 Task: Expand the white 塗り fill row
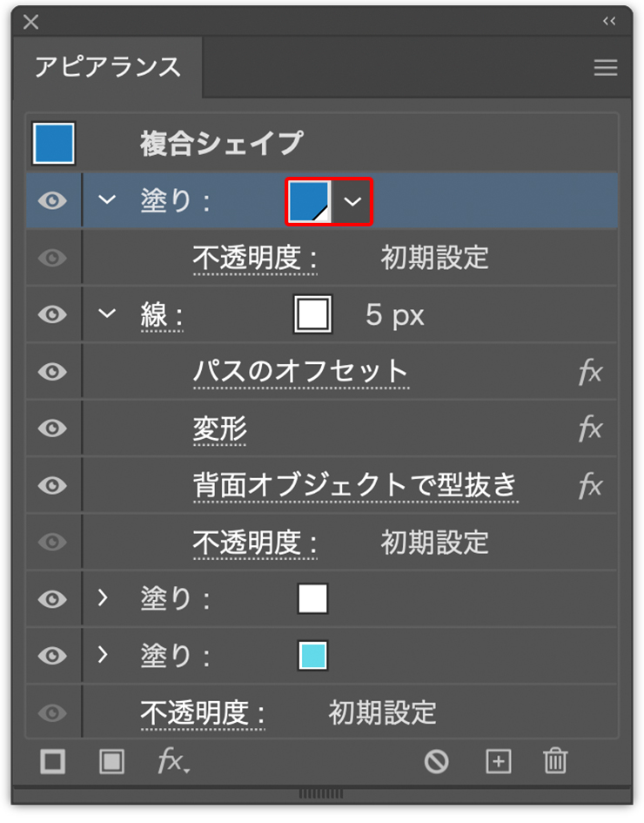[104, 598]
